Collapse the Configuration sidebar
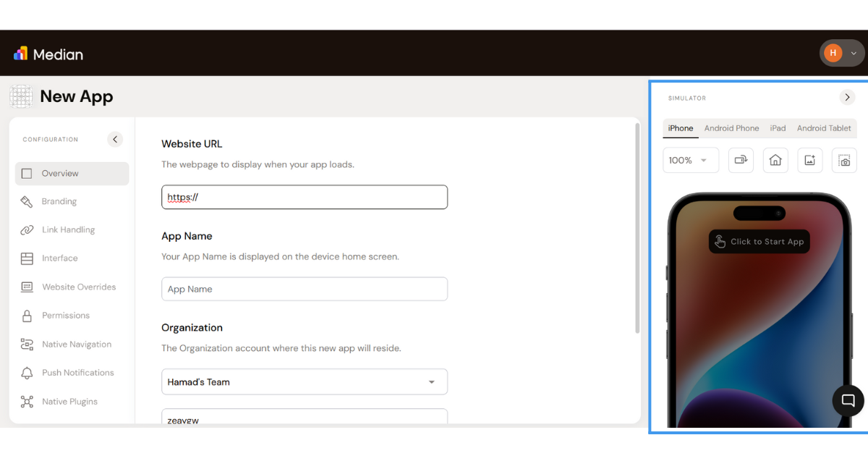This screenshot has height=456, width=868. [115, 139]
